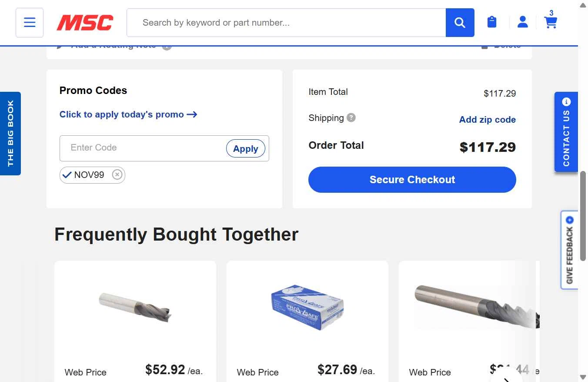Open the $52.92 end mill product image
The height and width of the screenshot is (382, 588).
coord(135,307)
